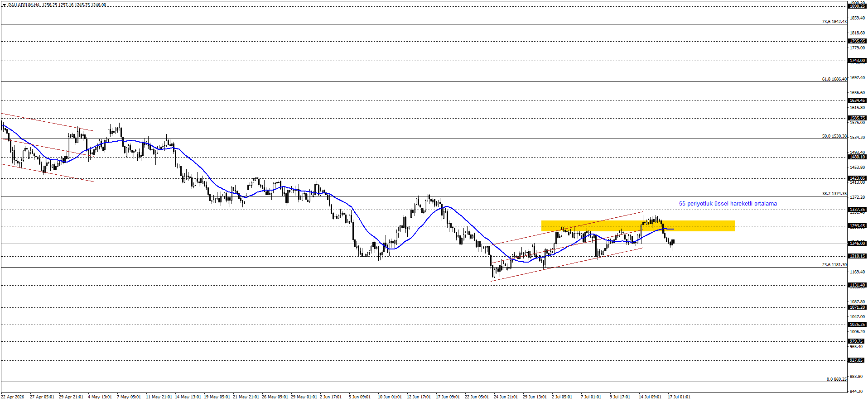Select the 73,6 1842.43 Fibonacci label
The image size is (868, 402).
coord(834,22)
